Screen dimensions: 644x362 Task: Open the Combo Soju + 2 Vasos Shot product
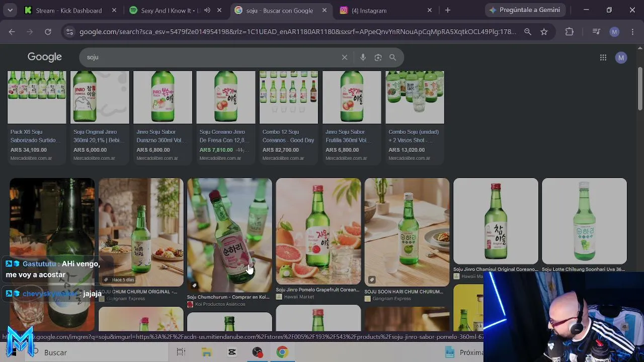[415, 118]
